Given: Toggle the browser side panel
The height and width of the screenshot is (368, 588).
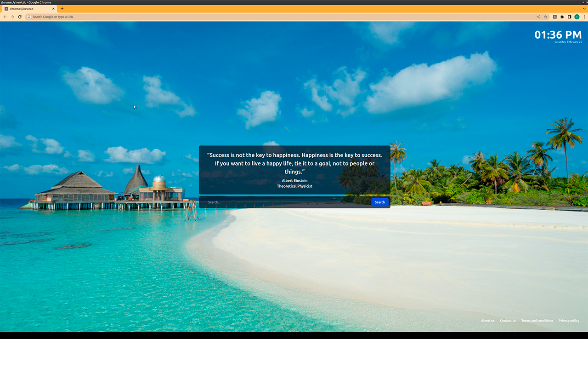Looking at the screenshot, I should 570,17.
